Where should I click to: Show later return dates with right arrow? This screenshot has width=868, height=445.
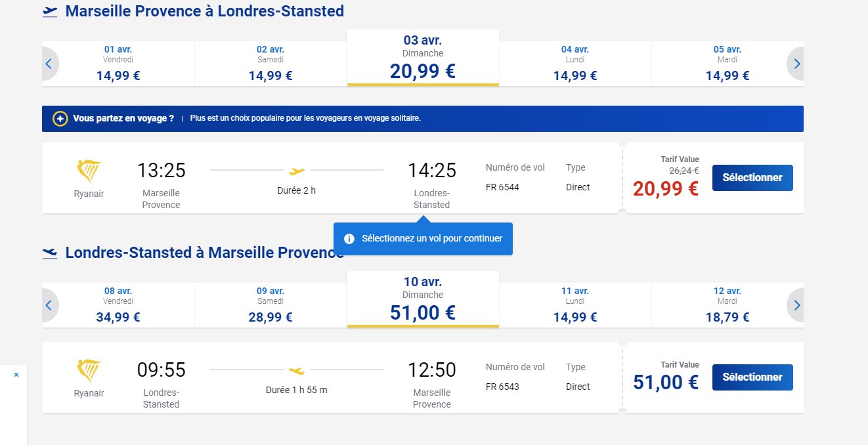coord(796,305)
